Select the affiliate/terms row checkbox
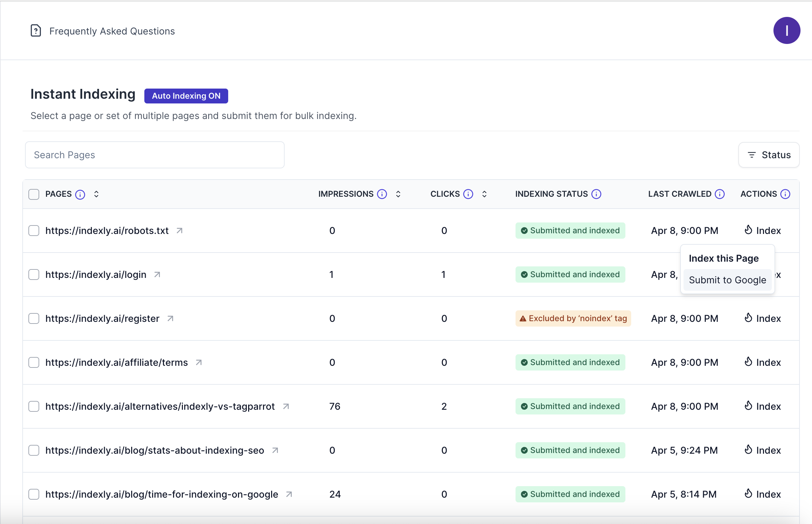The height and width of the screenshot is (524, 812). pos(34,362)
